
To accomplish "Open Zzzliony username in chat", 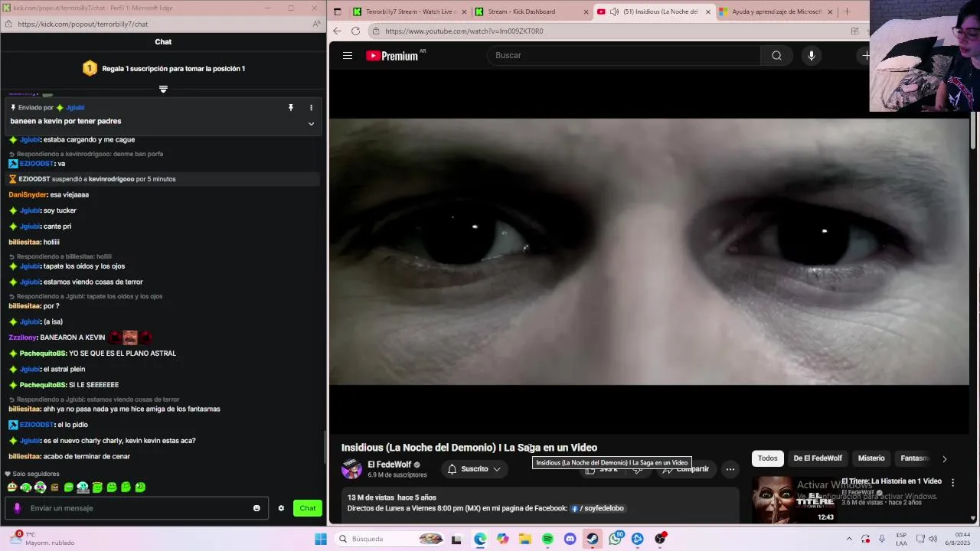I will (22, 337).
